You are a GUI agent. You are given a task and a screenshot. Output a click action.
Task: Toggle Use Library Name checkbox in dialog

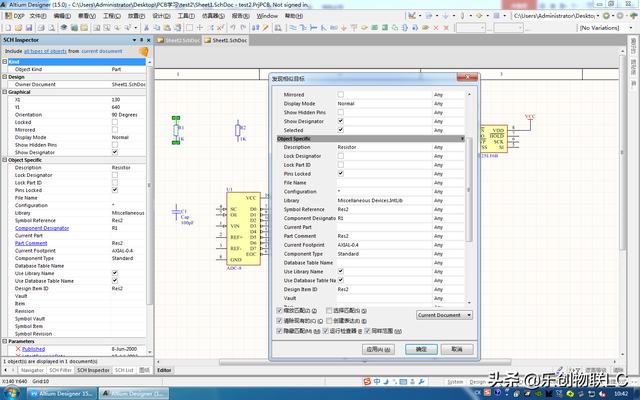(x=340, y=271)
